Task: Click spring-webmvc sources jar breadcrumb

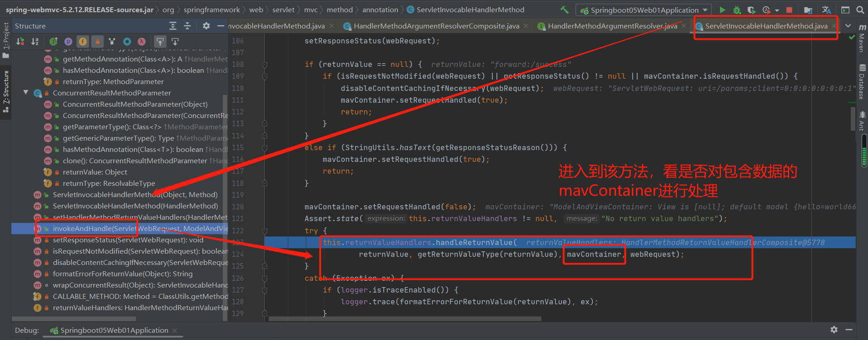Action: [79, 9]
